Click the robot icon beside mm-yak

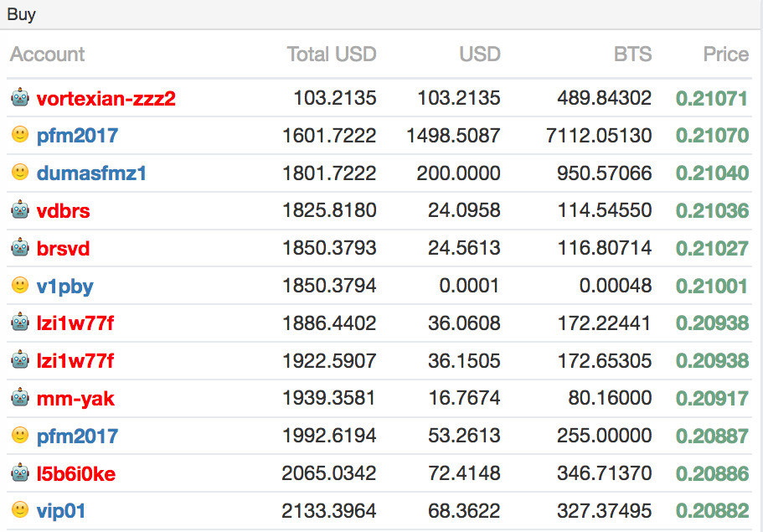click(20, 397)
